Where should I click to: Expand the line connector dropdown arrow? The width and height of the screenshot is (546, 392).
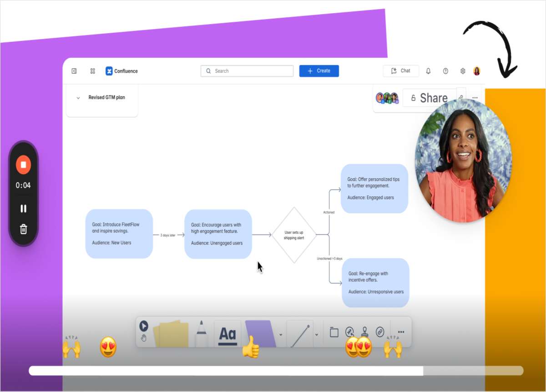click(x=316, y=335)
